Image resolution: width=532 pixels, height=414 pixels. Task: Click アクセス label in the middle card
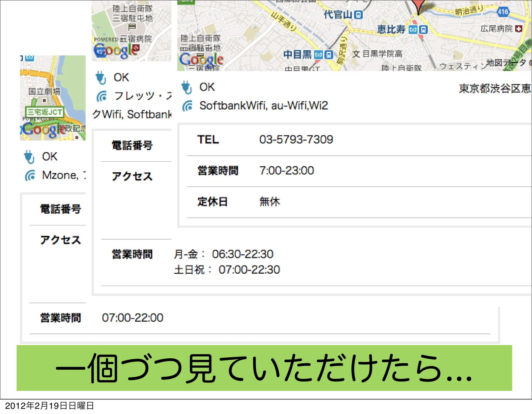click(x=132, y=176)
